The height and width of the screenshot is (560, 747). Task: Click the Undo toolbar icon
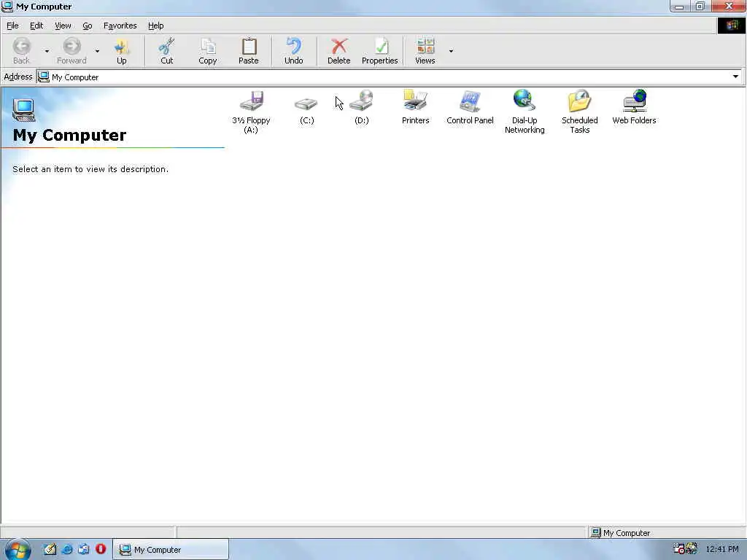click(x=293, y=51)
